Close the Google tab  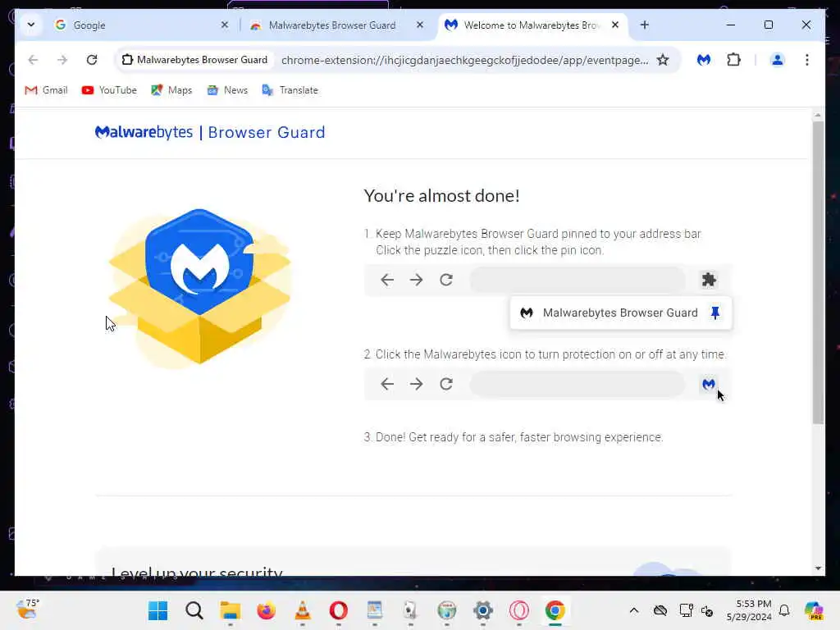225,25
